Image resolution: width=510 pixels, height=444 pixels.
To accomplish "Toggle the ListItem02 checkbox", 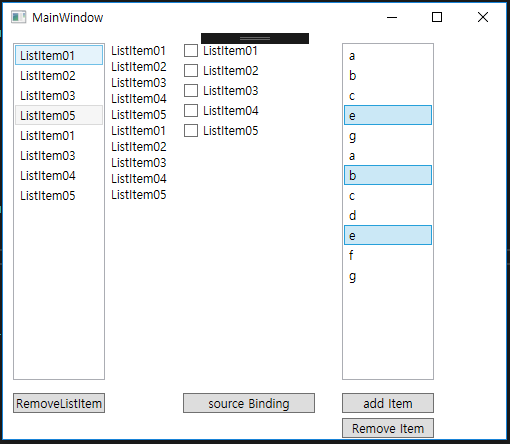I will point(191,71).
